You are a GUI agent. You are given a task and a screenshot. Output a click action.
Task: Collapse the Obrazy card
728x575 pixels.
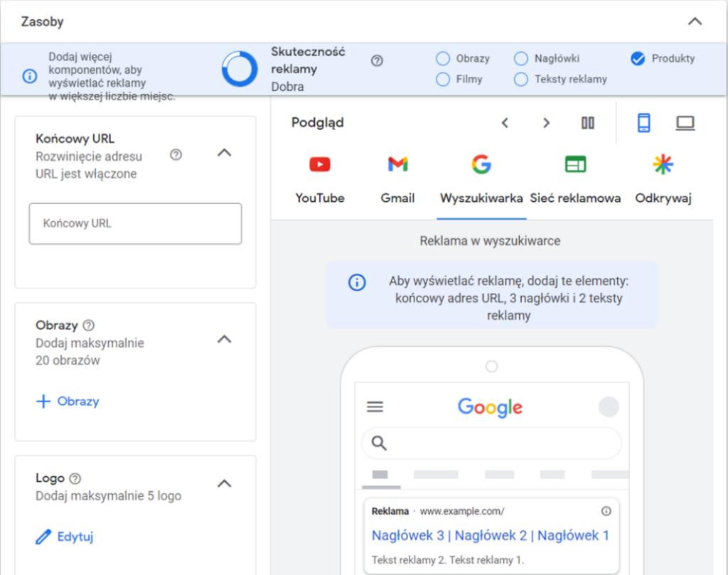[x=224, y=339]
